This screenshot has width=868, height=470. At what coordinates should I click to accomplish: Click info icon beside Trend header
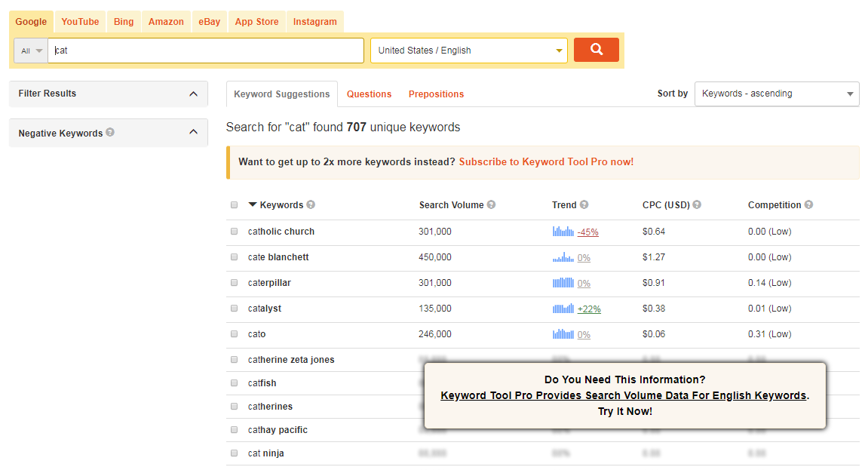[584, 205]
